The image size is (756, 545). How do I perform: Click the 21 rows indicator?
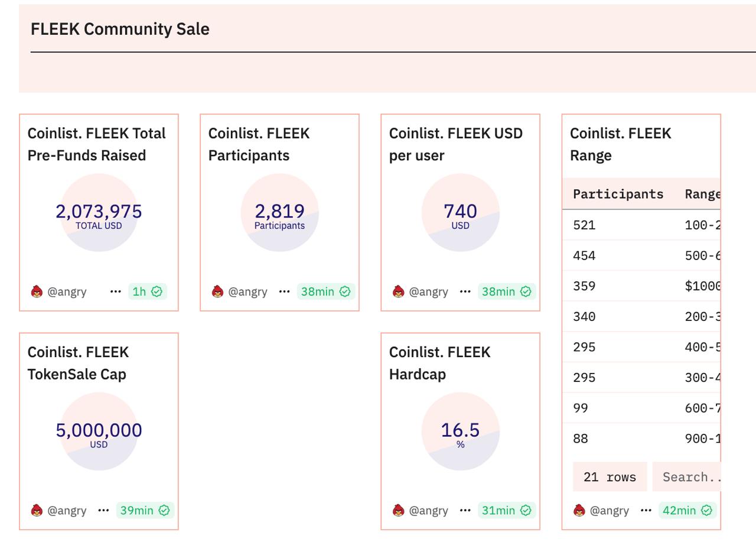(610, 477)
